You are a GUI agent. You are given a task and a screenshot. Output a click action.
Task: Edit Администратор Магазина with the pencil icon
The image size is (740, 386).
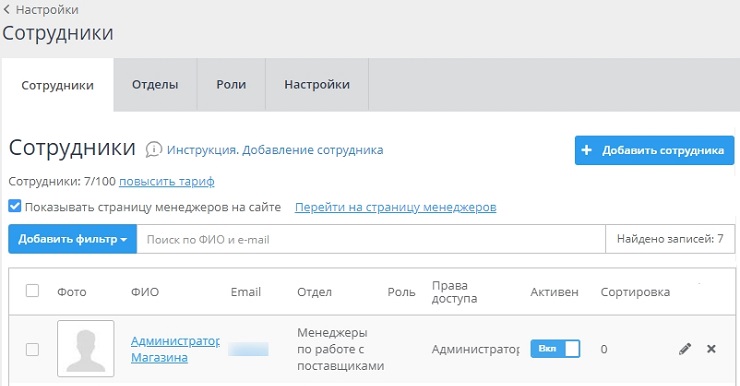685,349
